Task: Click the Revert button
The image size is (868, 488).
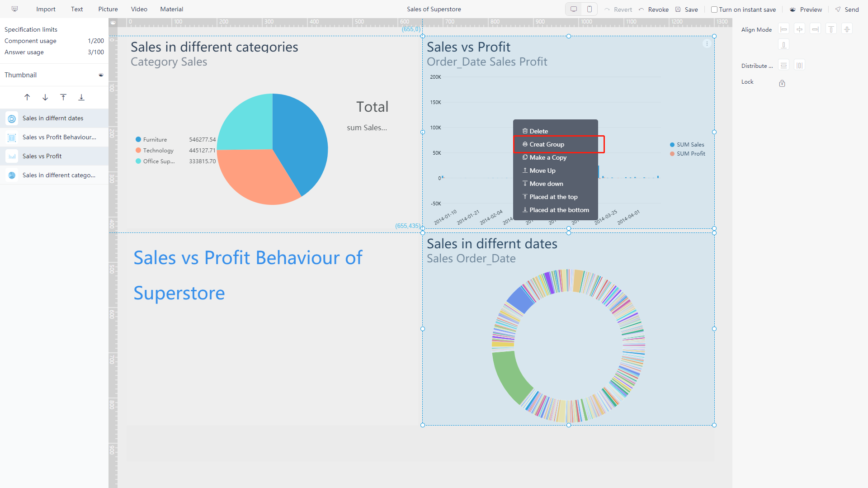Action: (618, 9)
